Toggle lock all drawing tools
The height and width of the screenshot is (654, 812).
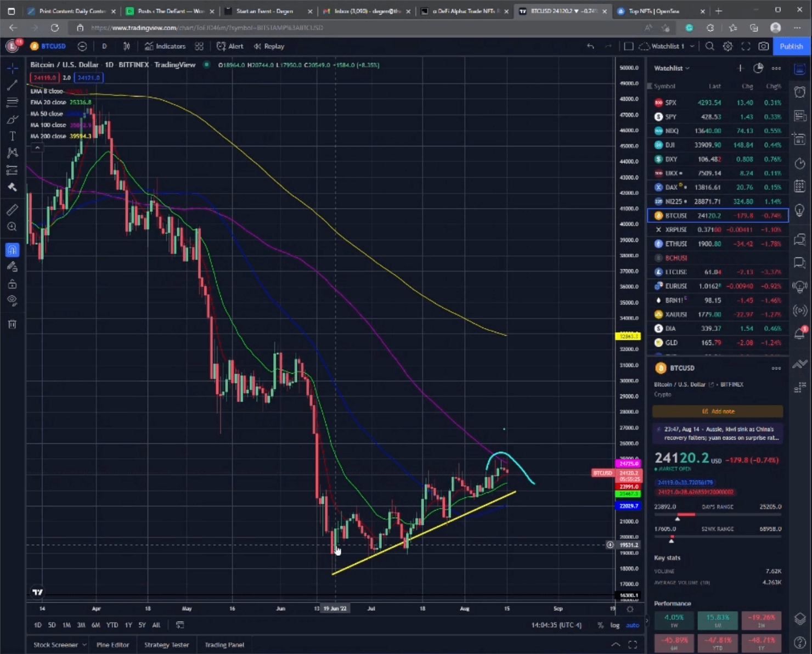point(12,284)
